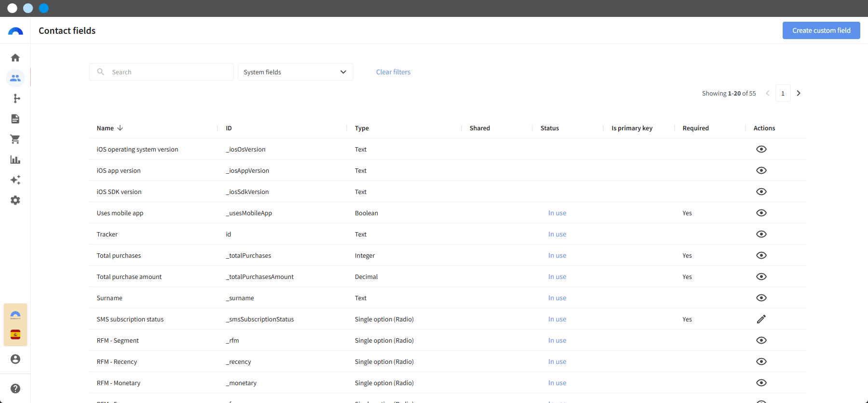Open the Settings gear icon in sidebar
This screenshot has width=868, height=403.
pos(15,200)
